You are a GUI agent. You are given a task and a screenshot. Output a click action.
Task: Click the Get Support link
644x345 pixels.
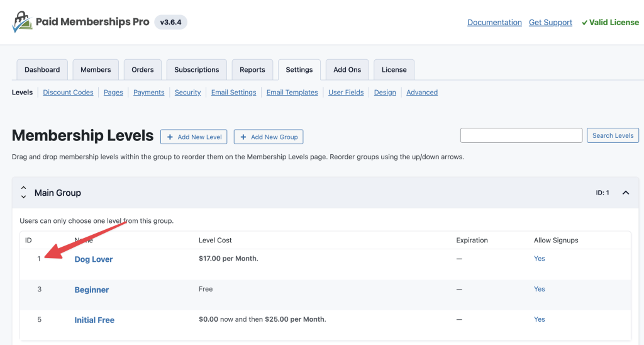pyautogui.click(x=550, y=23)
